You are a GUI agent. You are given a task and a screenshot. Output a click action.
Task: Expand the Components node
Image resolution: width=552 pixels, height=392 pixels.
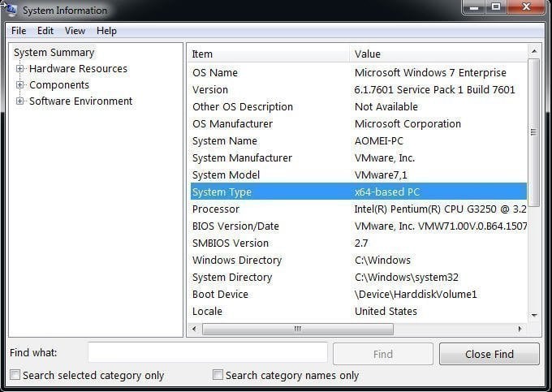(19, 84)
